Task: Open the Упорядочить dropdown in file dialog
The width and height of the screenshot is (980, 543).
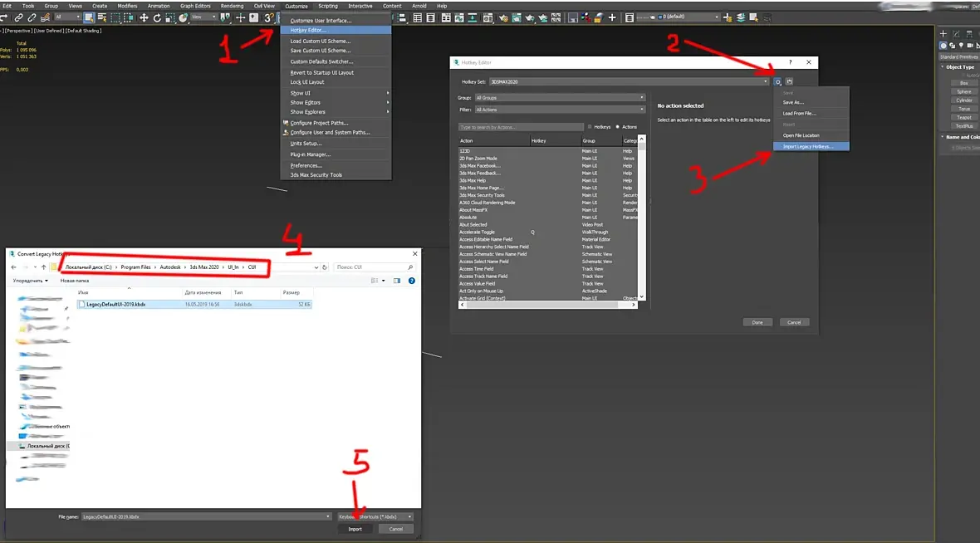Action: tap(30, 281)
